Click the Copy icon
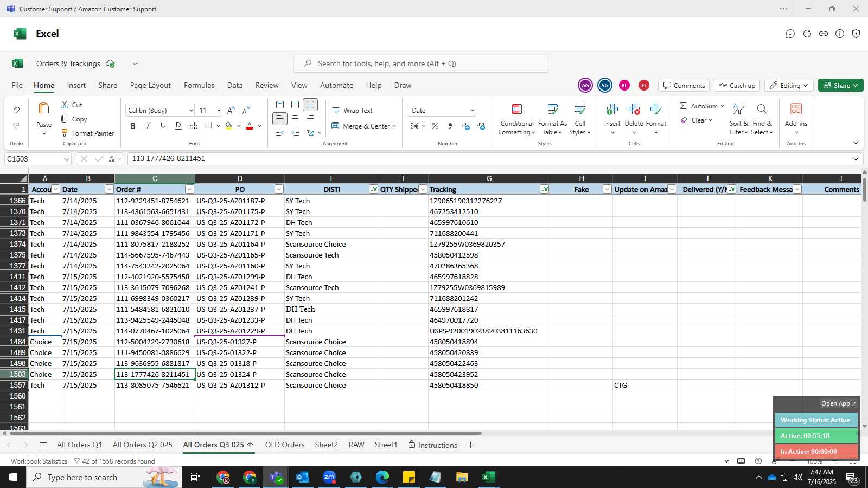The image size is (868, 488). 65,119
